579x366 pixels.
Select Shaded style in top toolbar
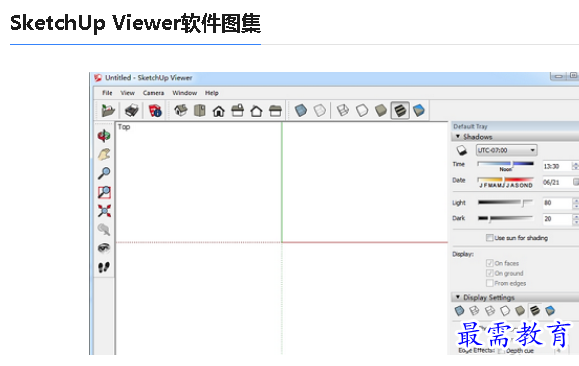point(381,110)
